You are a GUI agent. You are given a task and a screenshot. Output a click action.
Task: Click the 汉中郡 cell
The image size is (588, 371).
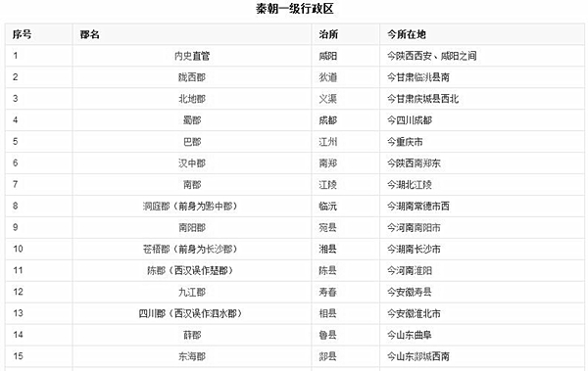point(192,163)
